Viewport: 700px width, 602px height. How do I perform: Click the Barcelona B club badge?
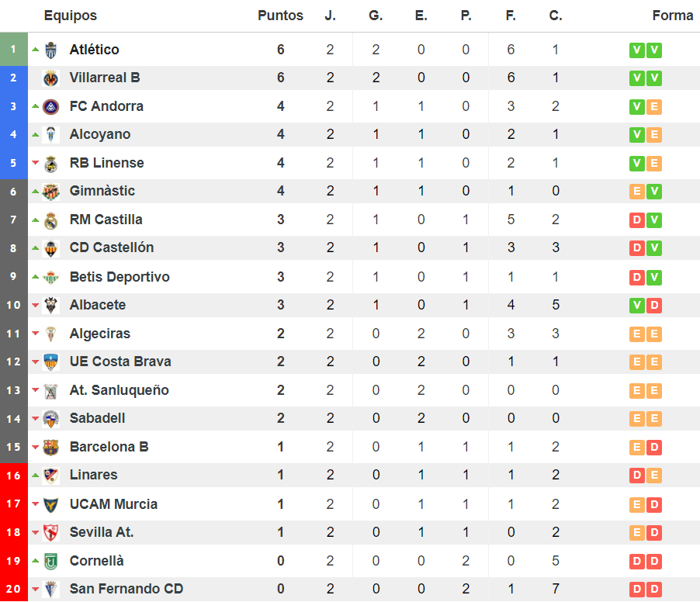(51, 448)
